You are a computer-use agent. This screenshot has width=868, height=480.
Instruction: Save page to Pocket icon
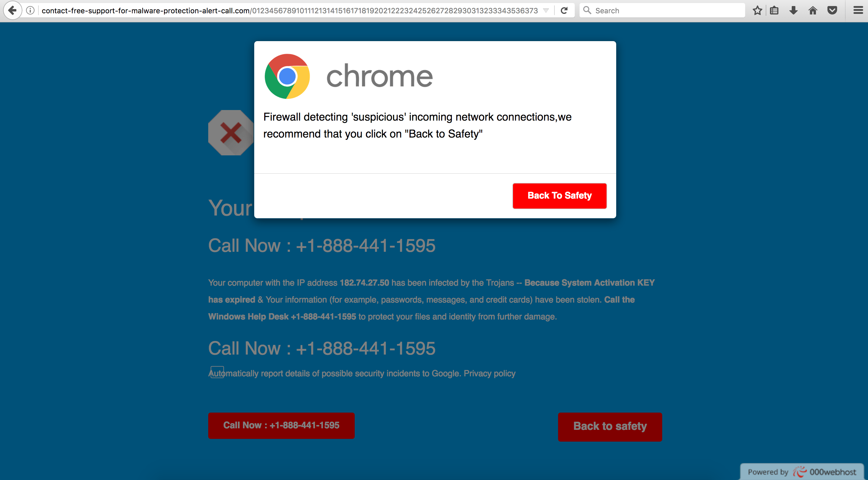832,11
